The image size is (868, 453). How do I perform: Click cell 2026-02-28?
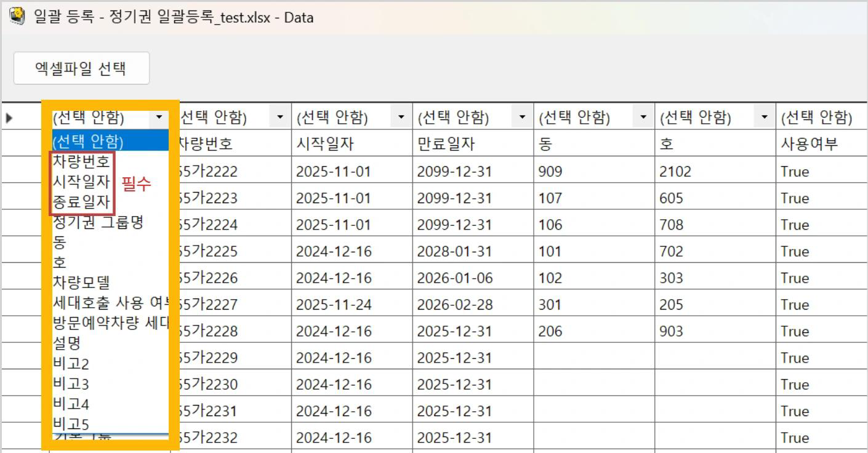[x=473, y=304]
